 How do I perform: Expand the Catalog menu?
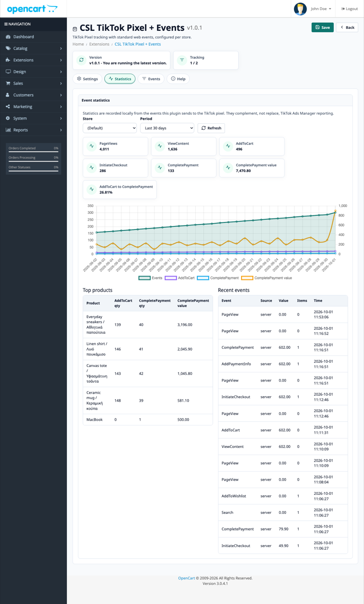pos(33,48)
